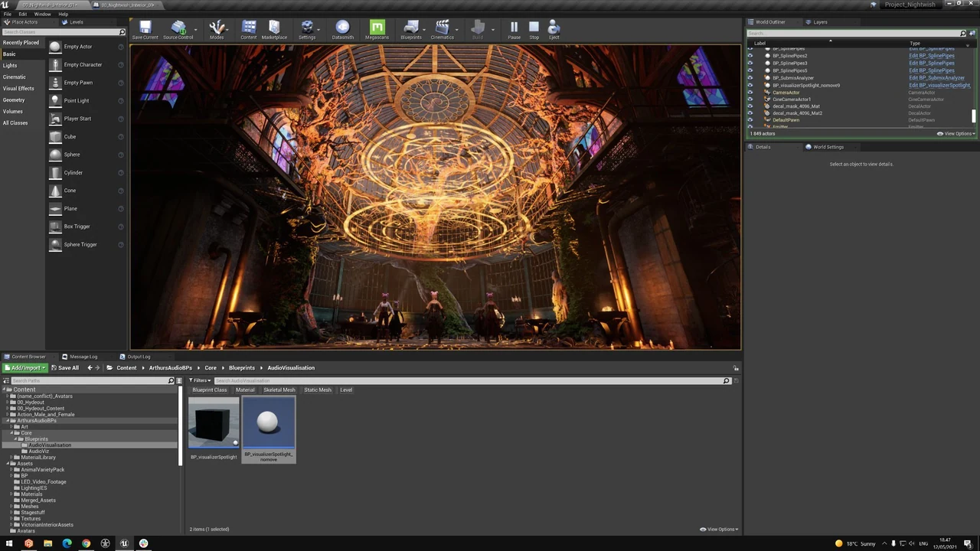
Task: Open Source Control from the toolbar
Action: pos(178,31)
